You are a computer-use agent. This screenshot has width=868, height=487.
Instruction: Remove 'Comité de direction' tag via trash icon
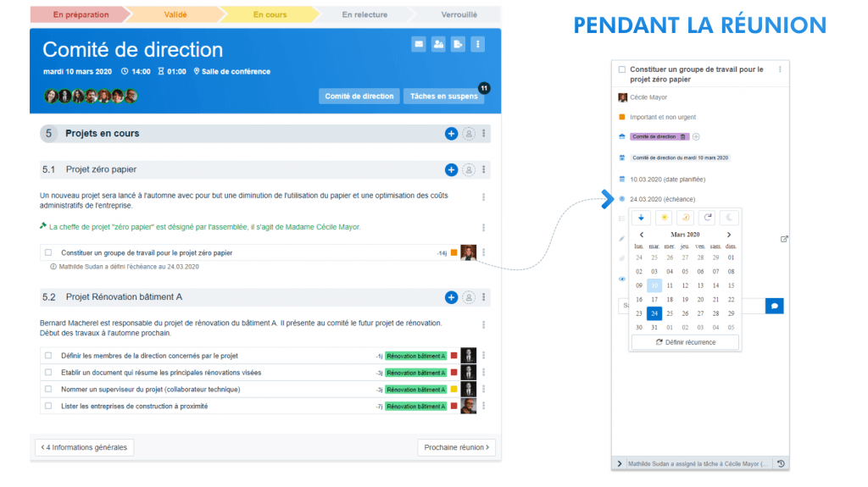(x=682, y=136)
